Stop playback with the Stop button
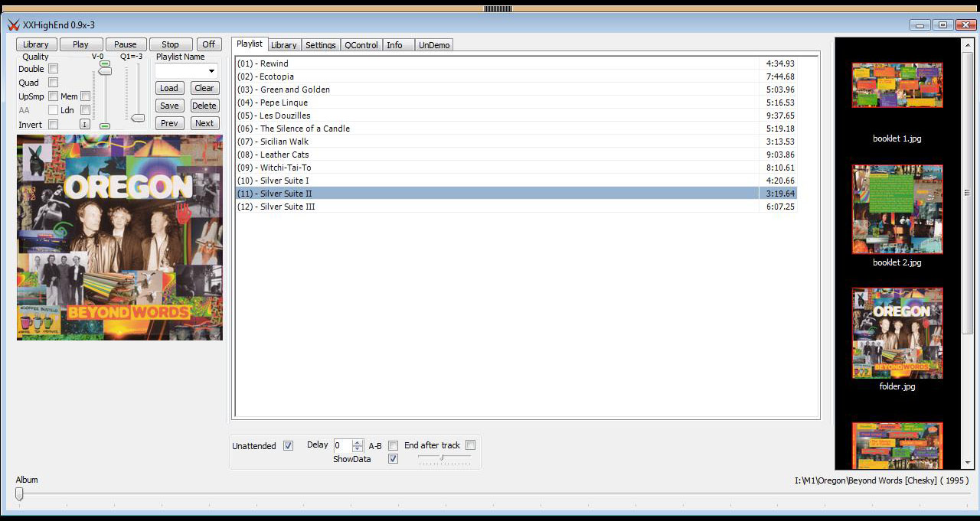Viewport: 980px width, 521px height. (x=171, y=44)
